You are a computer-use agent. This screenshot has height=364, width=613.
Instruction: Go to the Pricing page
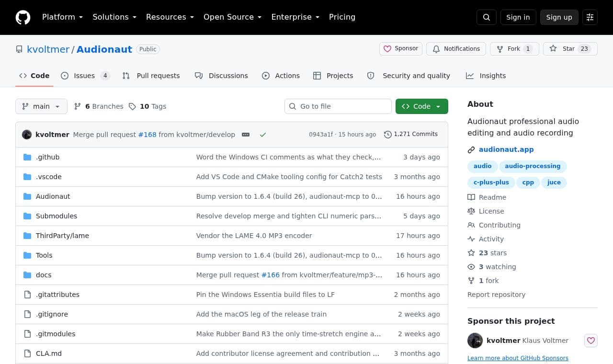[342, 17]
